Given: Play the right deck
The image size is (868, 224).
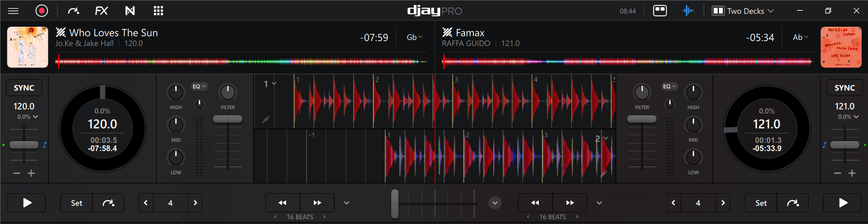Looking at the screenshot, I should coord(843,203).
